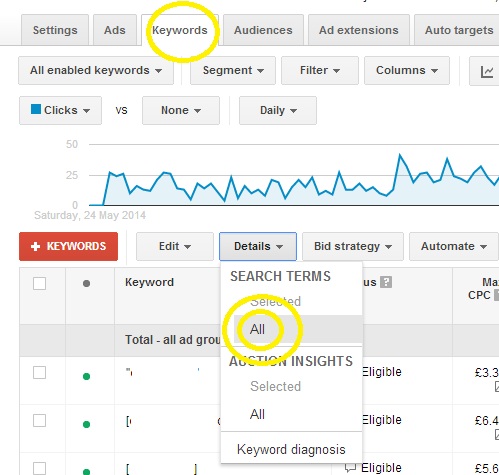Choose Selected under Auction Insights
499x475 pixels.
(275, 386)
